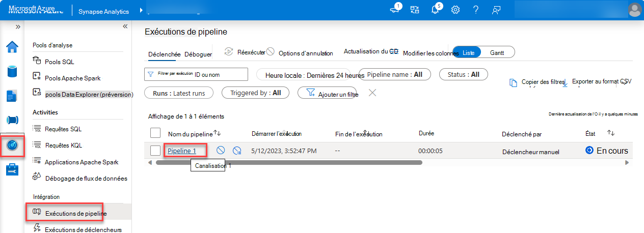
Task: Open the Manage hub toolbox icon
Action: coord(12,170)
